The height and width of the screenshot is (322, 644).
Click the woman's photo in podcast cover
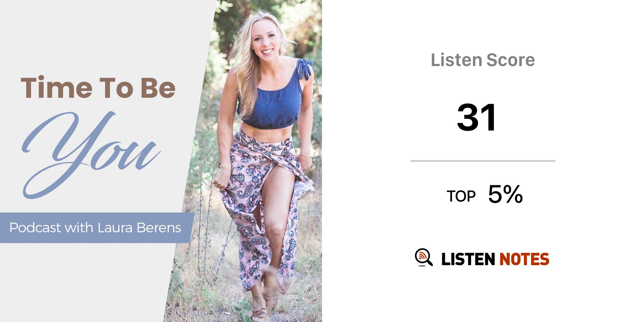248,161
